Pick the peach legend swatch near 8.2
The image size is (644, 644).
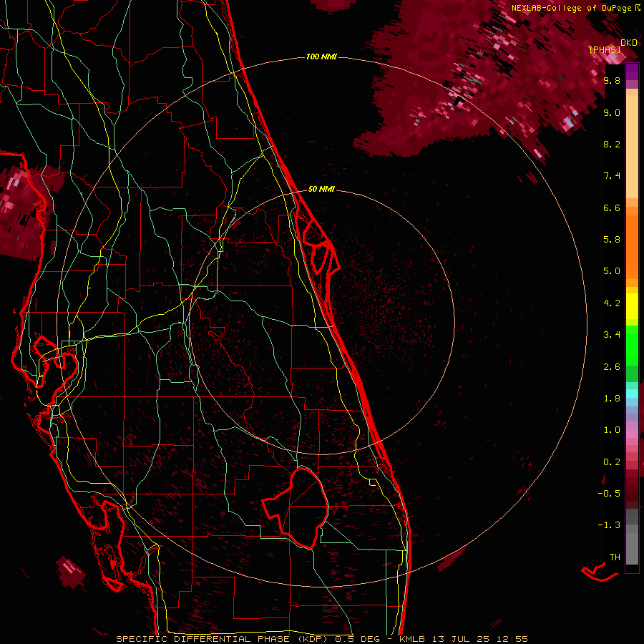point(632,148)
